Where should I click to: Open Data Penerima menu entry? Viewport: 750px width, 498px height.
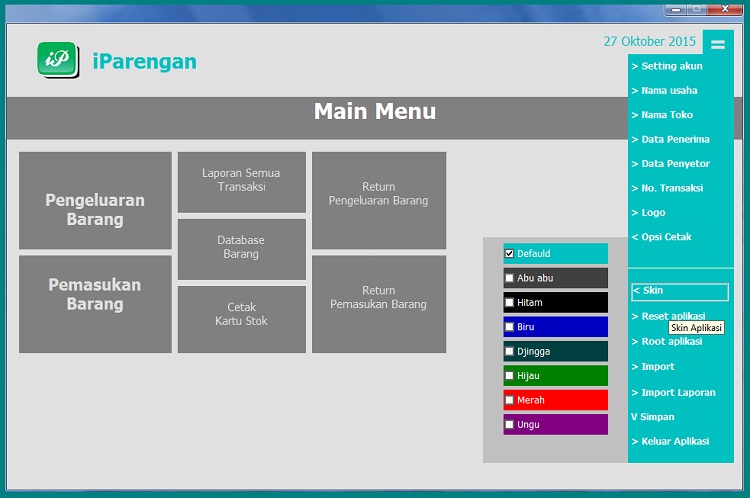pyautogui.click(x=670, y=139)
